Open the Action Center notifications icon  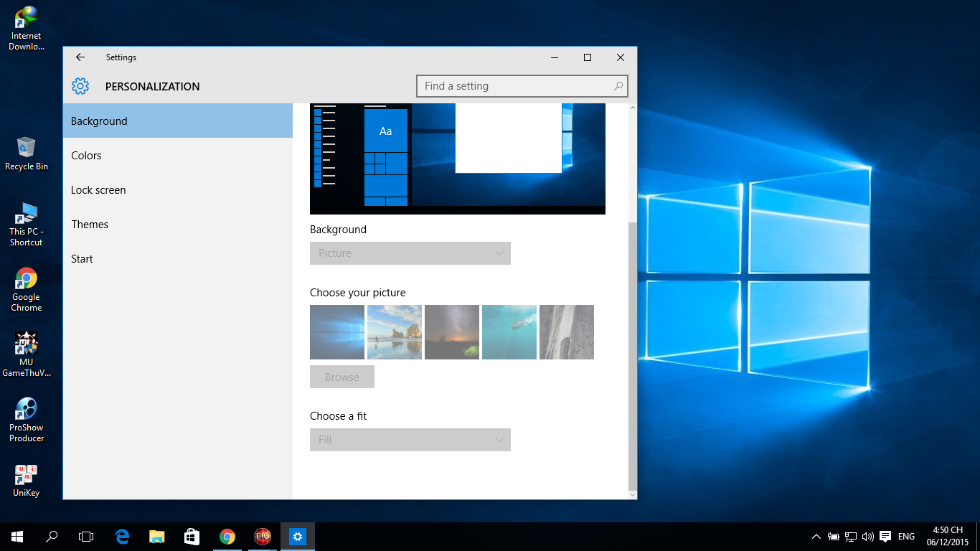885,537
